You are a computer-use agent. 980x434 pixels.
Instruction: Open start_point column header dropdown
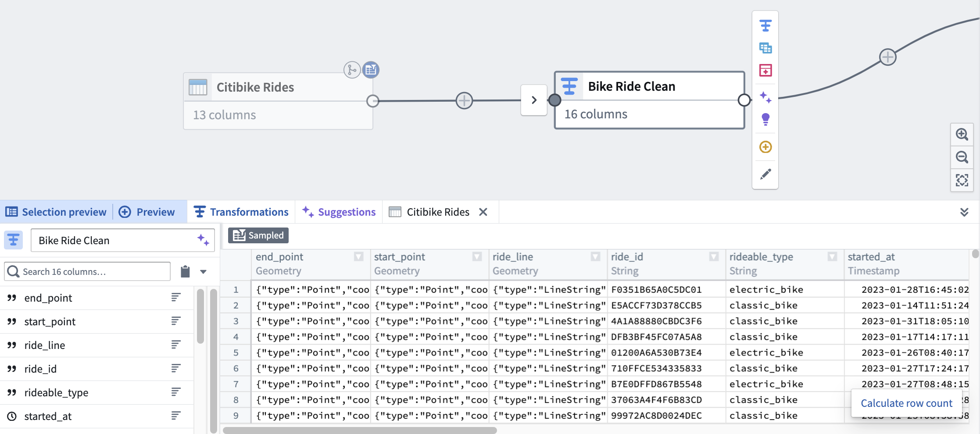point(477,257)
